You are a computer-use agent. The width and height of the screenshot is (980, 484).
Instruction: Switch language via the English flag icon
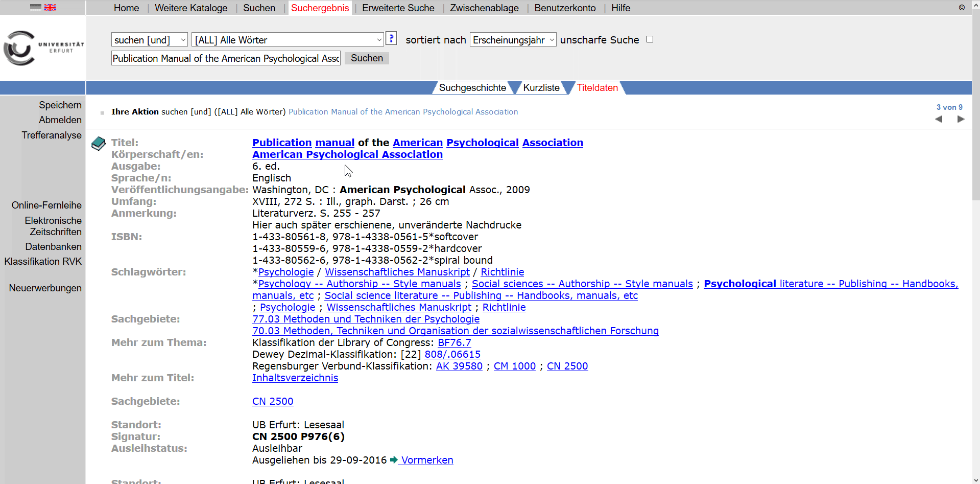pyautogui.click(x=50, y=7)
